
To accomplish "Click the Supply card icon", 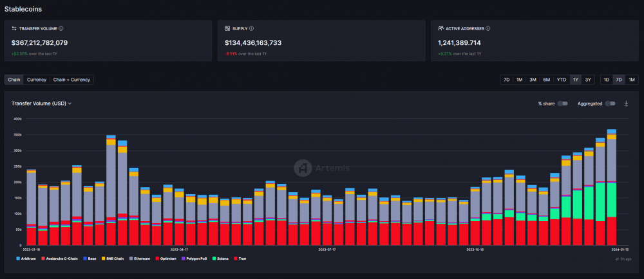I will pyautogui.click(x=227, y=28).
